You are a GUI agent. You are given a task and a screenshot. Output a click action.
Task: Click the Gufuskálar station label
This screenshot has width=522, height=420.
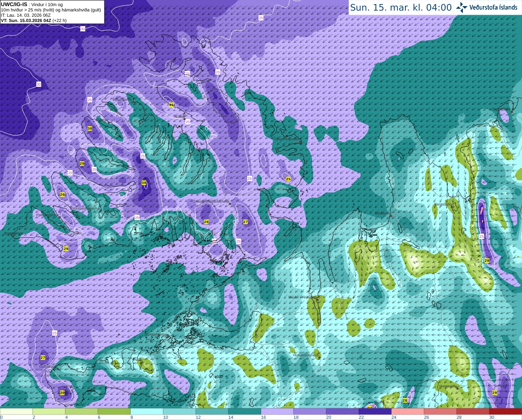(x=47, y=366)
